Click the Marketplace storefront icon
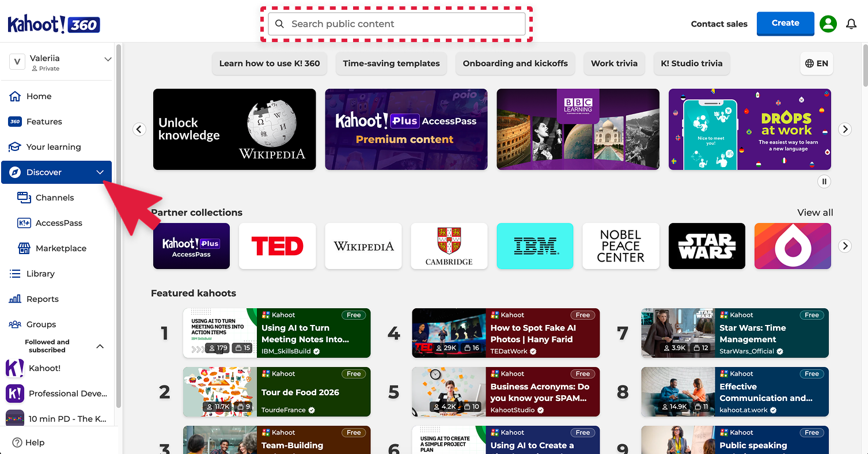Screen dimensions: 868x454 click(x=24, y=248)
